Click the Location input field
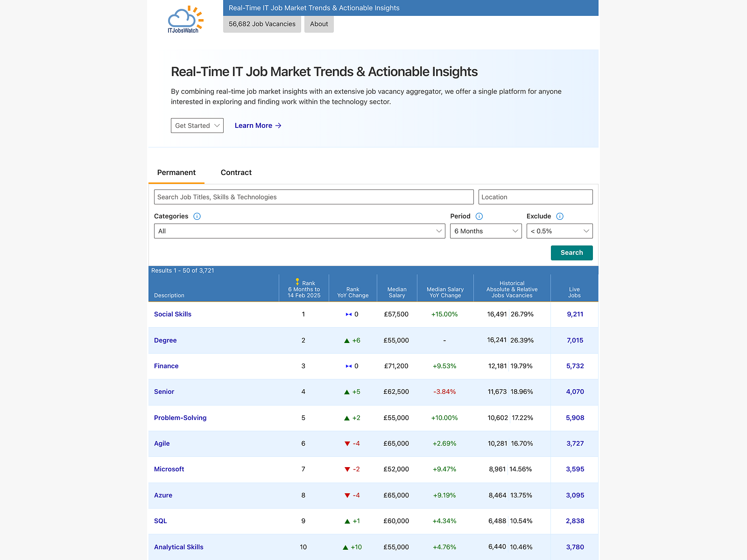The image size is (747, 560). (x=536, y=196)
